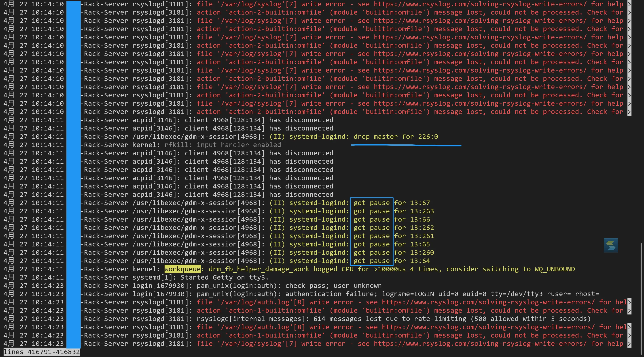Click the 'lines 416791-416832' pager status

[x=42, y=352]
